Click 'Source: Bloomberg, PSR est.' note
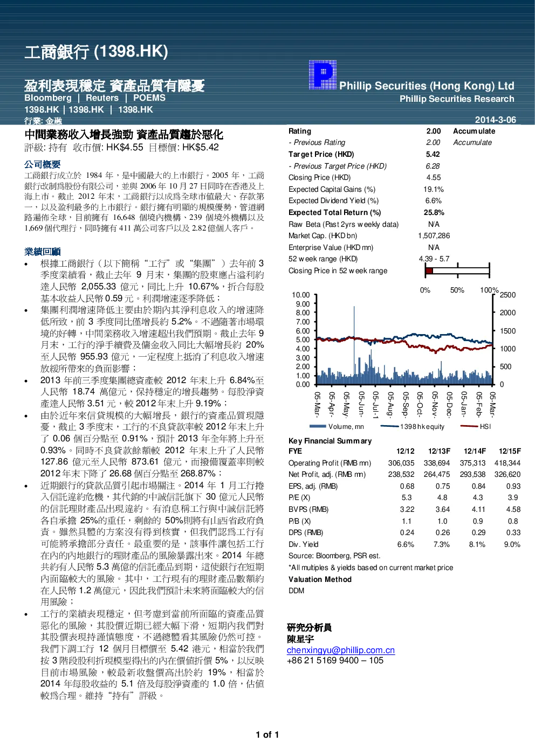Image resolution: width=535 pixels, height=756 pixels. click(x=334, y=556)
